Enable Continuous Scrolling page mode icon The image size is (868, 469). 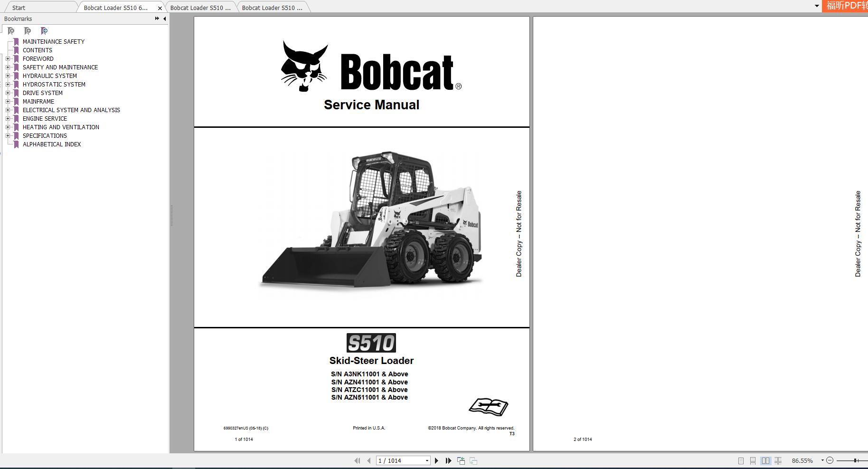pyautogui.click(x=753, y=460)
